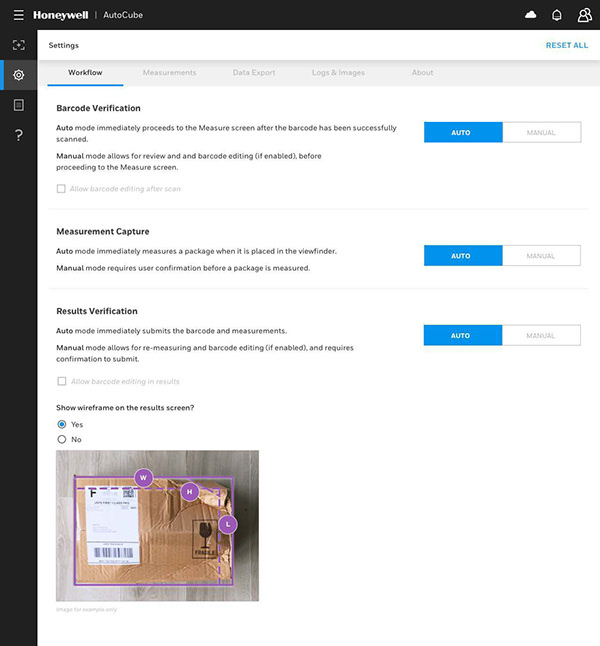Open the user account icon
The width and height of the screenshot is (600, 646).
tap(584, 15)
